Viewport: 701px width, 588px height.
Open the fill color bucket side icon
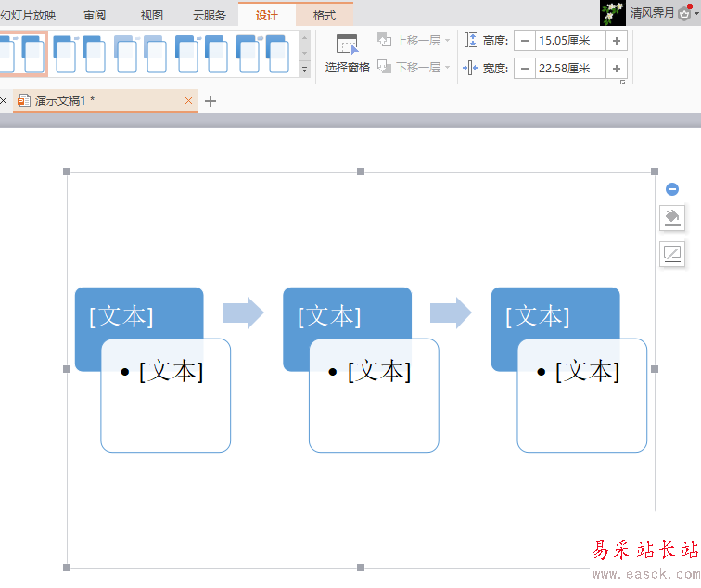click(x=672, y=218)
